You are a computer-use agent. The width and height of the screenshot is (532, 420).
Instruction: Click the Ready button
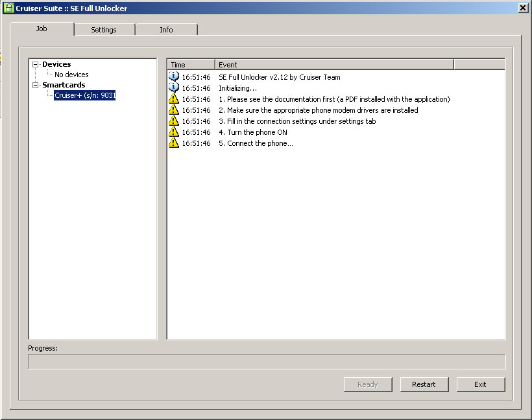click(x=368, y=384)
